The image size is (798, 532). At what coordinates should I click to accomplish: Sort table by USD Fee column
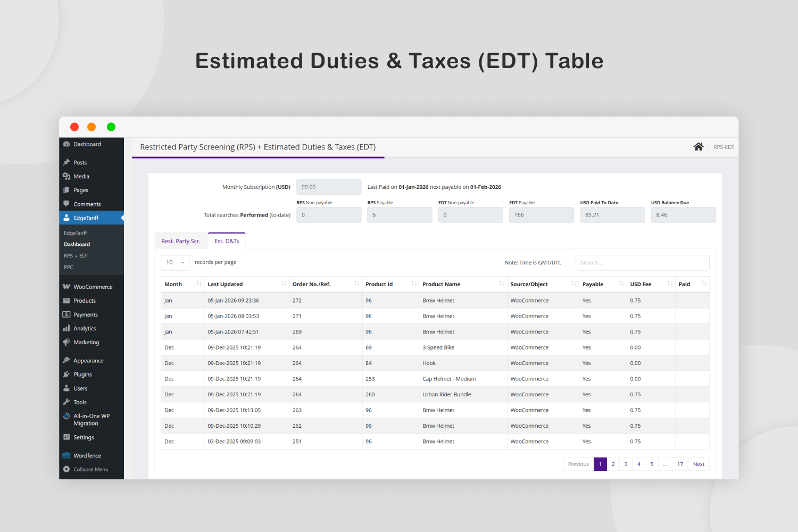(669, 284)
